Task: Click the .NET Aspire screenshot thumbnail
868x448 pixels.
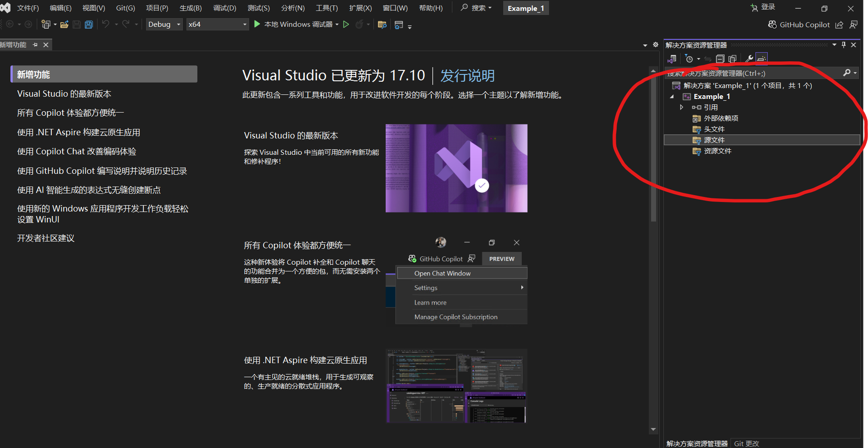Action: click(x=456, y=386)
